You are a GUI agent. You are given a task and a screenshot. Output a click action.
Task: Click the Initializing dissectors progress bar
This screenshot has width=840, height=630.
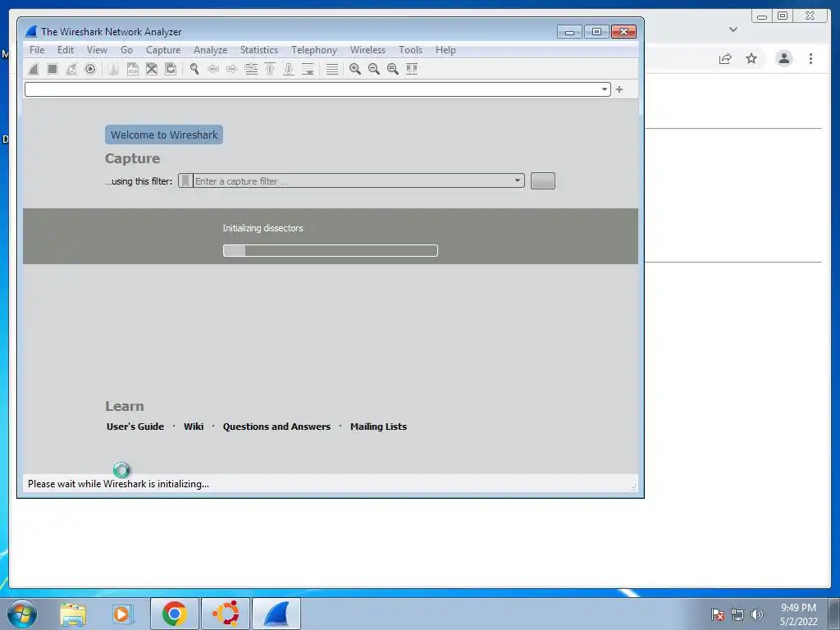(330, 250)
